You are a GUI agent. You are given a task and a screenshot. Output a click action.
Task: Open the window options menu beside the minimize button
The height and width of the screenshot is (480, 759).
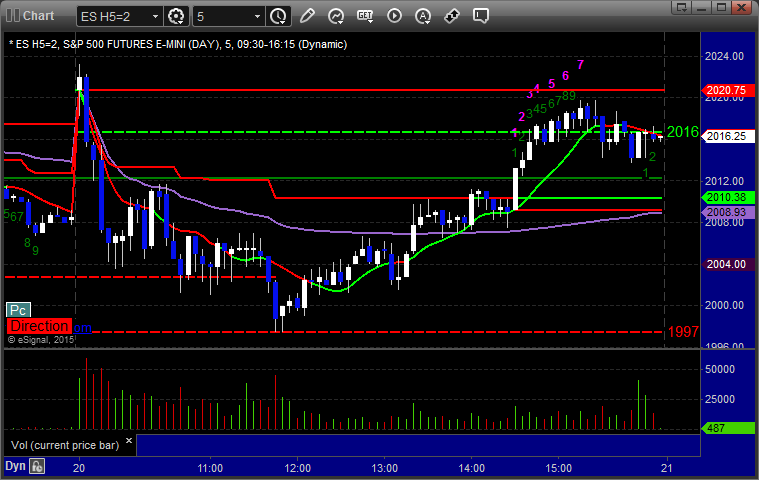pos(682,7)
